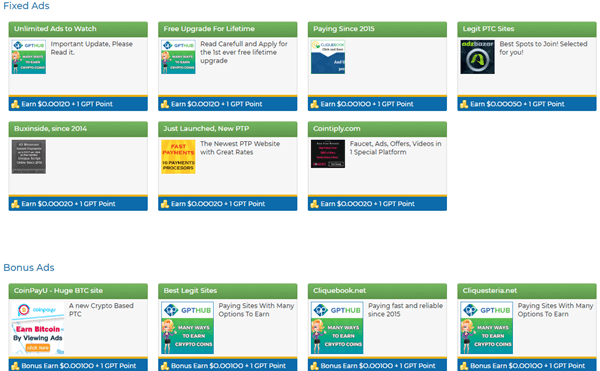This screenshot has width=600, height=371.
Task: Click the description text in the 'Cliquesteria.net' card
Action: coord(556,310)
